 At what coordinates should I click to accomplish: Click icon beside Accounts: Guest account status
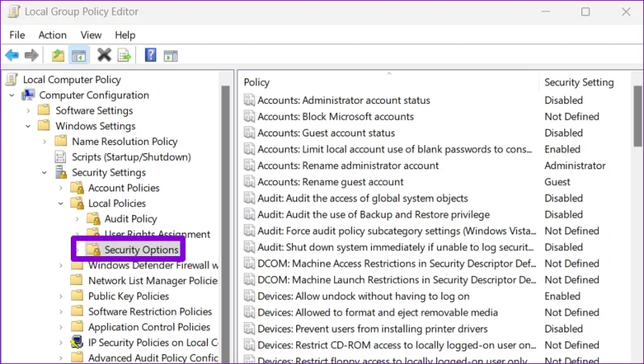coord(250,133)
